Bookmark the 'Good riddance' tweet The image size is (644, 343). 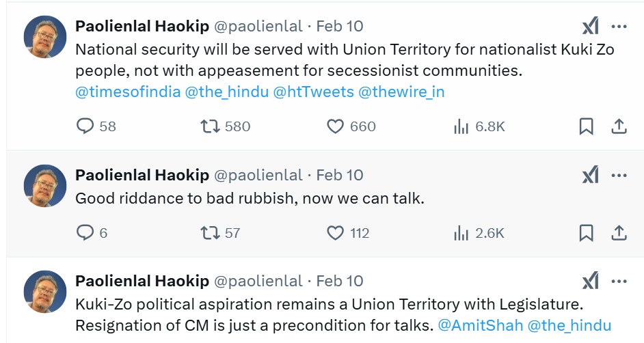click(x=586, y=233)
